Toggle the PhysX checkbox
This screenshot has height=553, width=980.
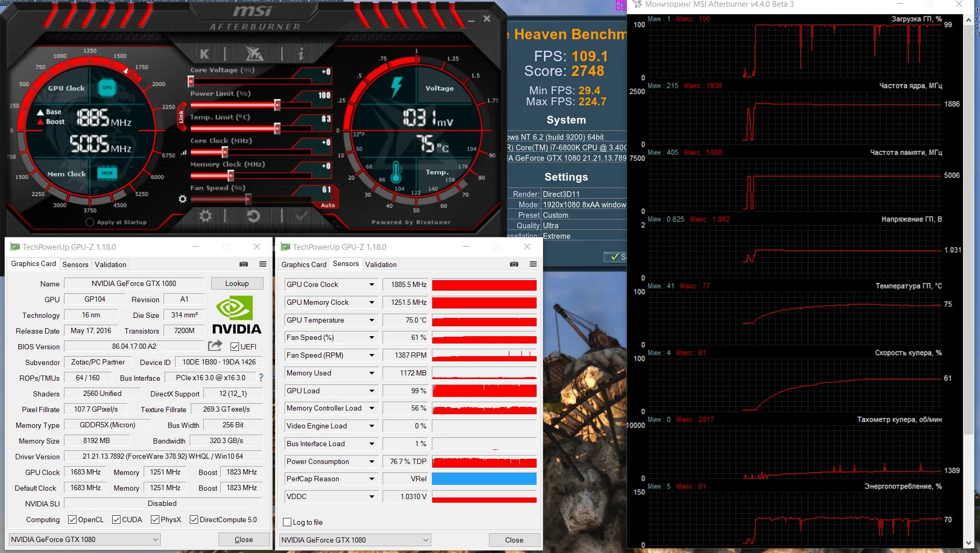155,519
